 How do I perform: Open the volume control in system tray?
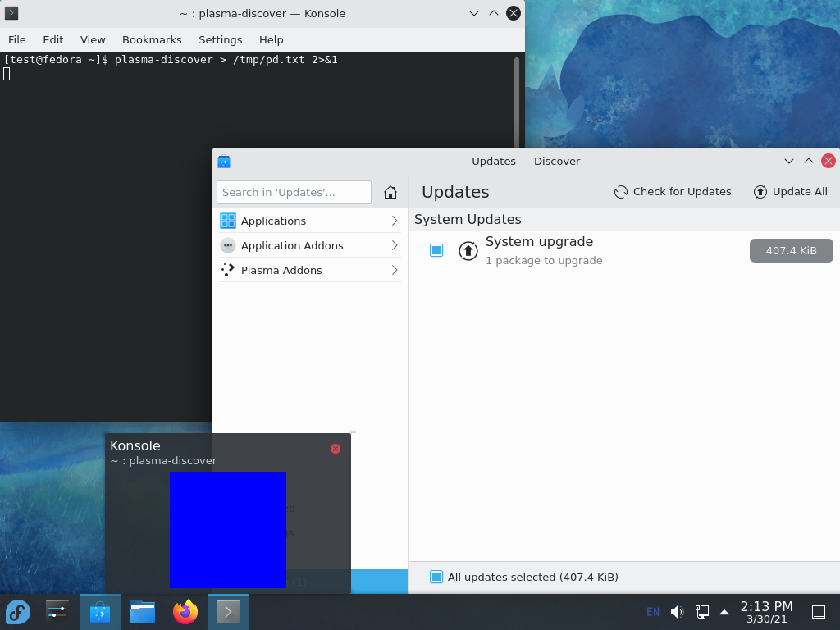coord(677,612)
